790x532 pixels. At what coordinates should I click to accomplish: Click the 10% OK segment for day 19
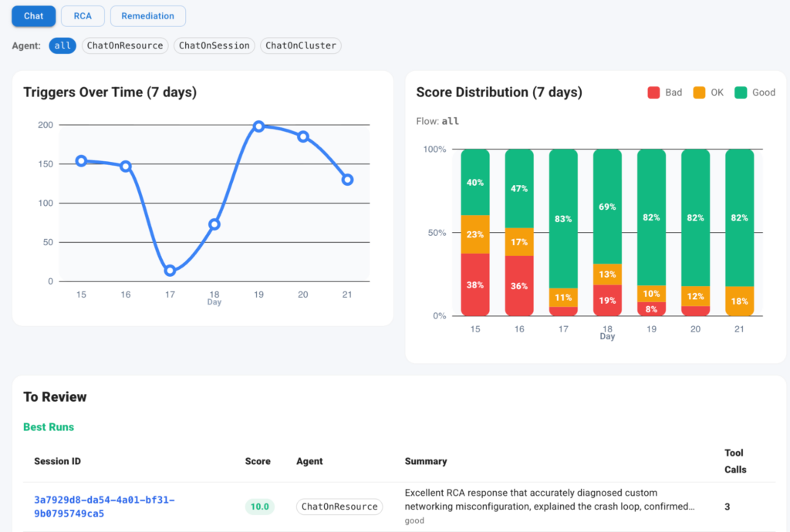coord(651,294)
